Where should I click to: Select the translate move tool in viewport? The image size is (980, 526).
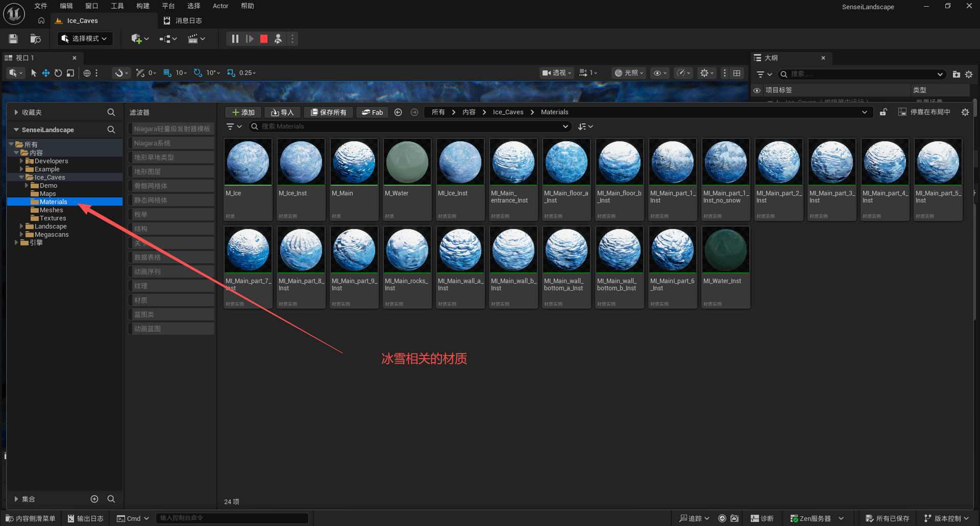click(x=46, y=73)
